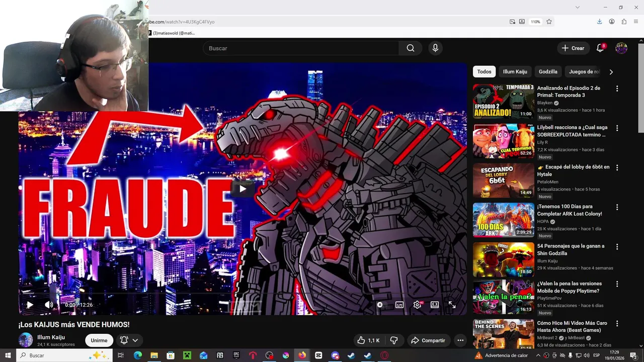The height and width of the screenshot is (362, 644).
Task: Open the Advertencia de calor weather widget
Action: click(x=502, y=355)
